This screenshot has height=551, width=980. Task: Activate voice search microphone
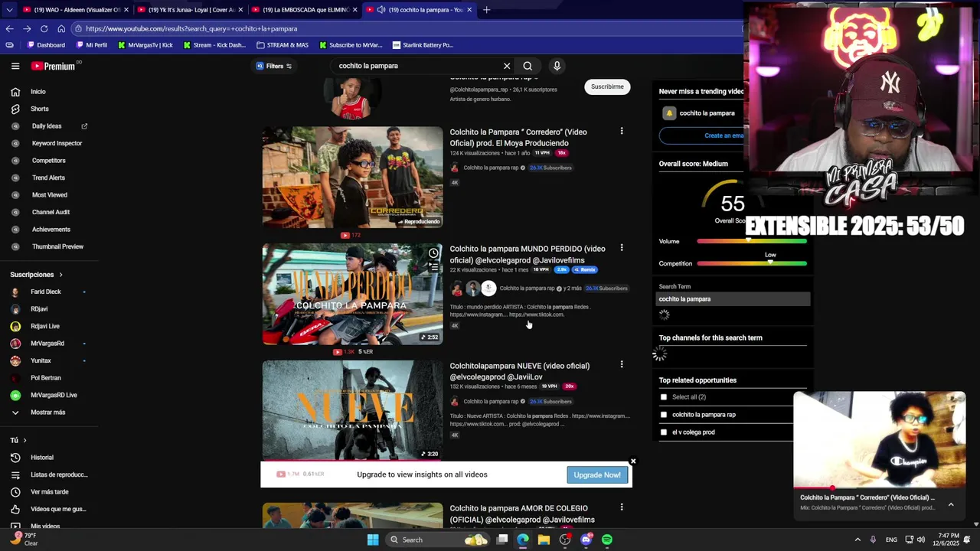pyautogui.click(x=557, y=66)
